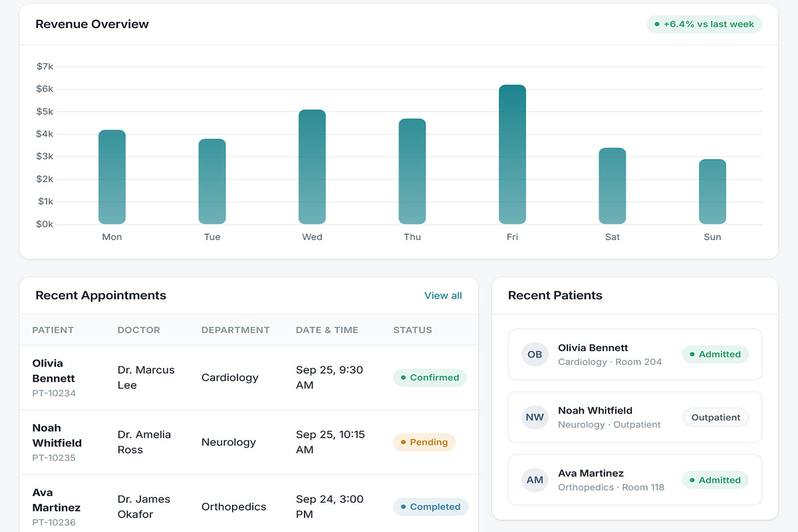Click the PATIENT column header
This screenshot has width=798, height=532.
53,330
